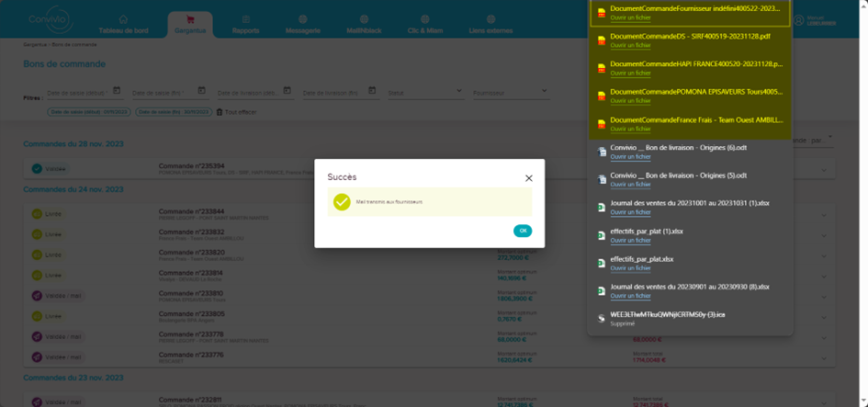The image size is (868, 407).
Task: Click document icon of Bon de livraison Origines (6).odt
Action: coord(601,152)
